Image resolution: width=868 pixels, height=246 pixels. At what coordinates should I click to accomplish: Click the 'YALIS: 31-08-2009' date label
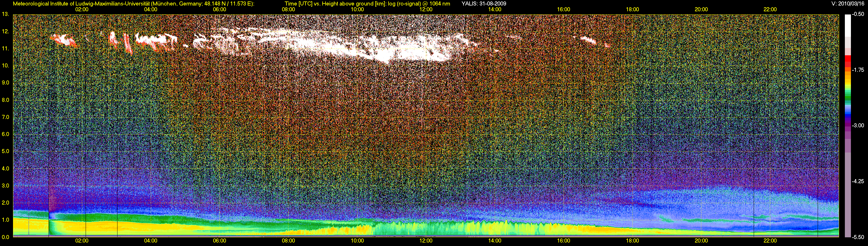click(x=483, y=3)
